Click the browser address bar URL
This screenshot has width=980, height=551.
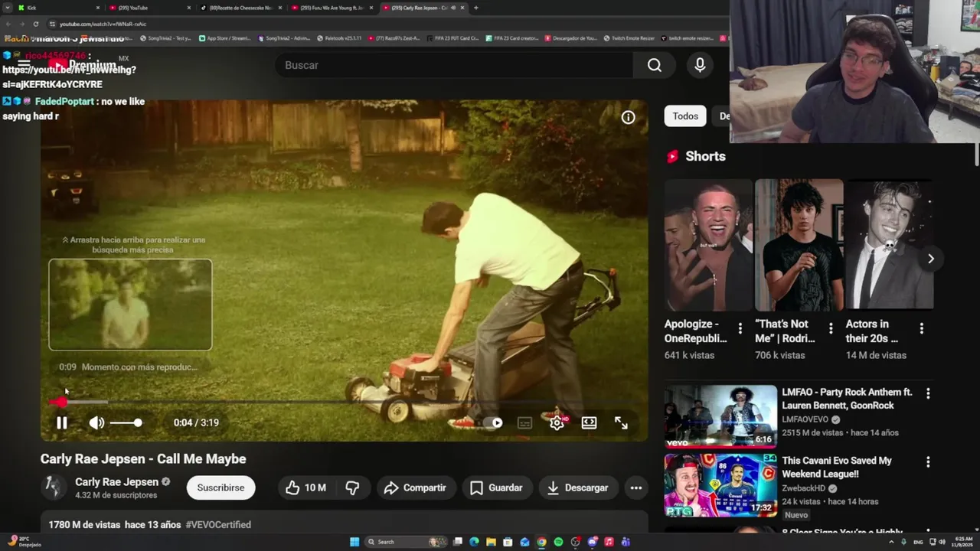pos(102,24)
